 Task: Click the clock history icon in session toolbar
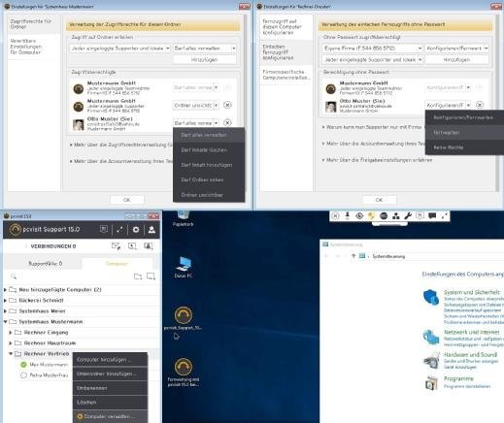click(359, 215)
